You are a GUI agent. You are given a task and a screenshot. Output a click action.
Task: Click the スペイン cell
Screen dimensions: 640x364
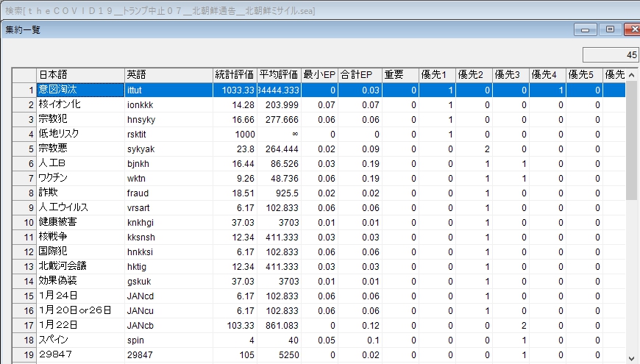click(80, 340)
